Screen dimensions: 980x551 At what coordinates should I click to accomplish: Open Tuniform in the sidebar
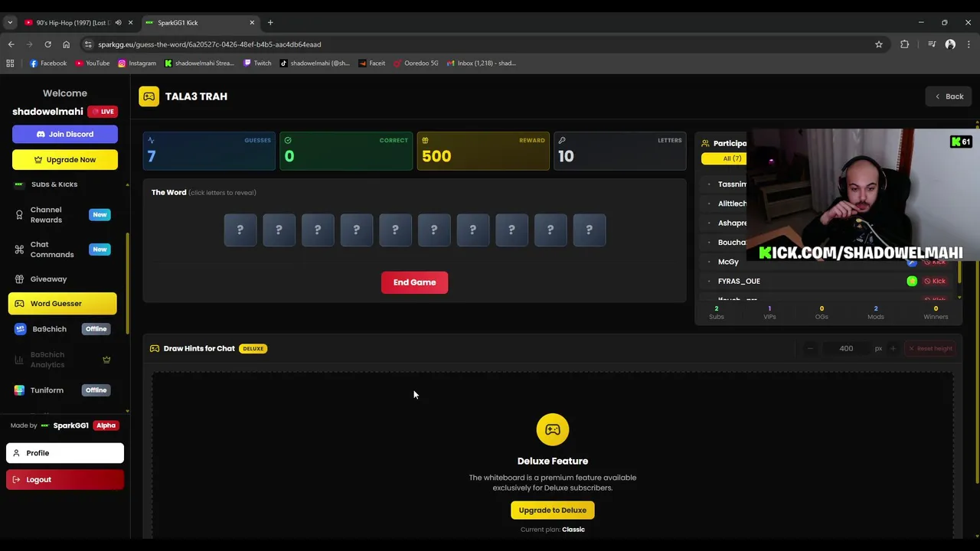point(63,390)
